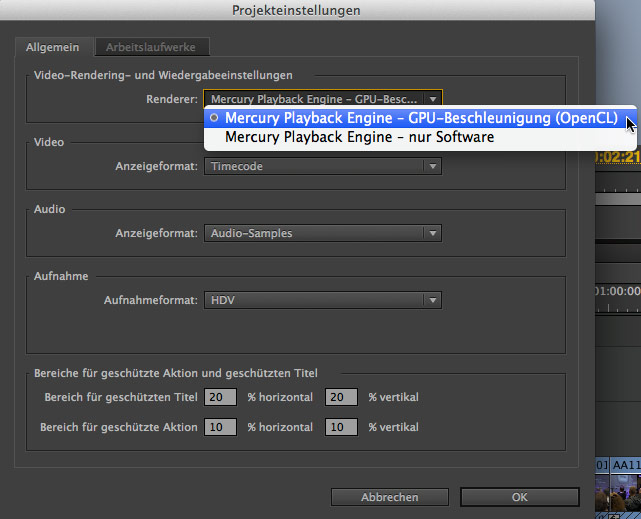Open the Renderer dropdown
The image size is (641, 519).
[322, 99]
